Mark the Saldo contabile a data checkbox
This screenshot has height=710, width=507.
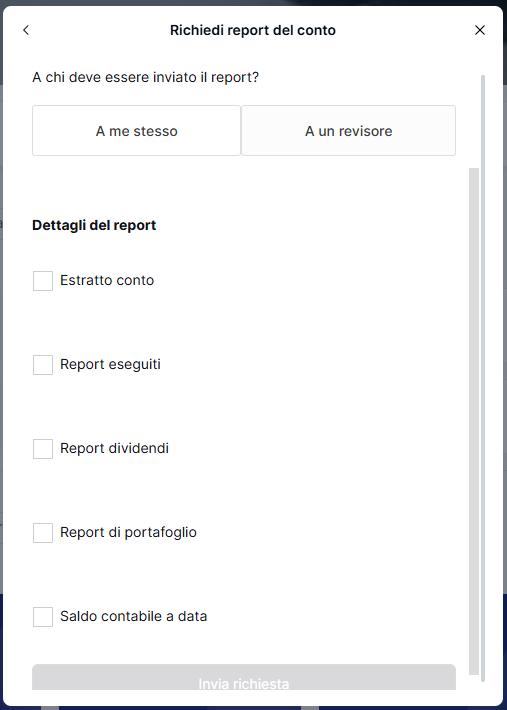pyautogui.click(x=43, y=617)
